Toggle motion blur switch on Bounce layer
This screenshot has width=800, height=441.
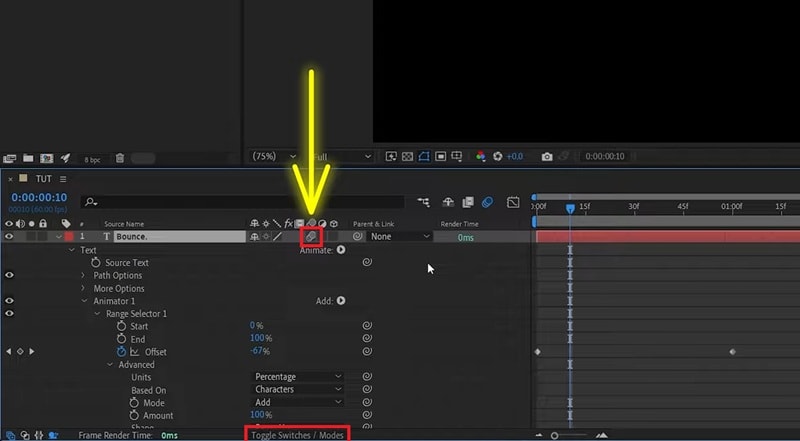point(311,236)
